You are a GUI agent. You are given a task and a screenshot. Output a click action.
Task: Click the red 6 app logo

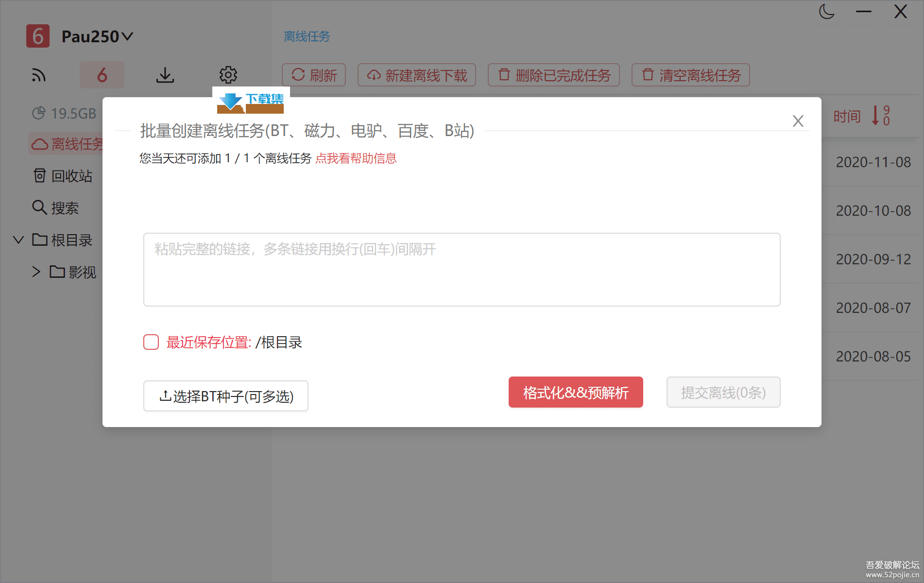[38, 36]
